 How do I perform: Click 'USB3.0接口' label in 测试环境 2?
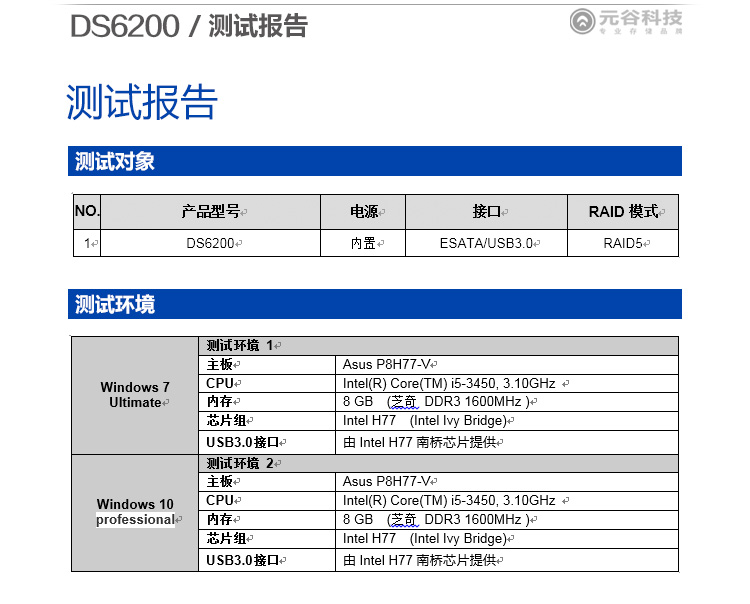(243, 560)
